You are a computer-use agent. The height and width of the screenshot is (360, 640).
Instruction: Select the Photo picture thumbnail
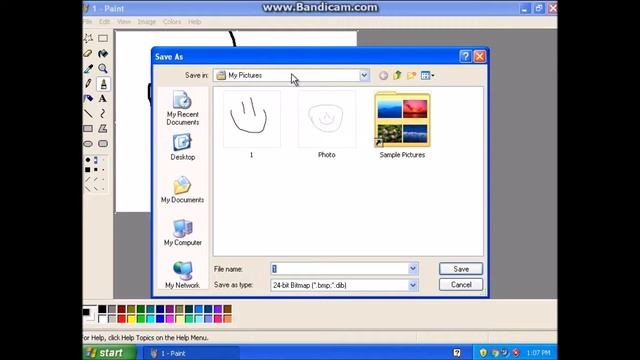coord(327,124)
